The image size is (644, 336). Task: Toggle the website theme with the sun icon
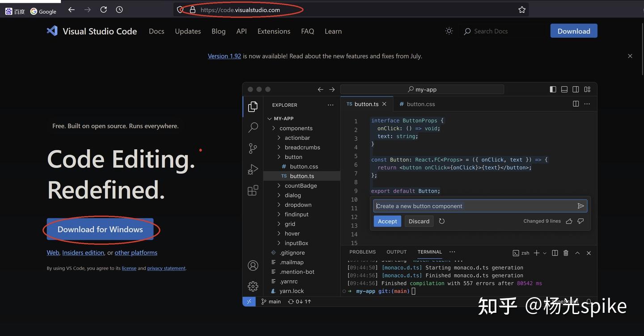pos(449,31)
